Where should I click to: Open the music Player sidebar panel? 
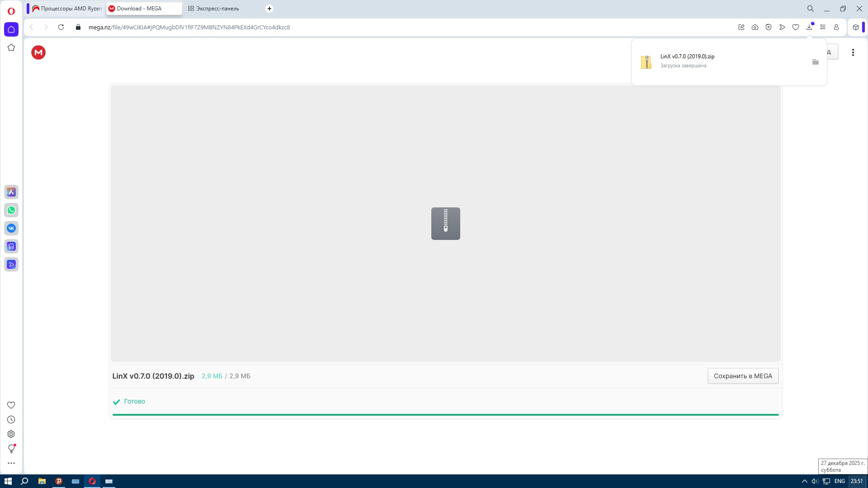point(11,246)
